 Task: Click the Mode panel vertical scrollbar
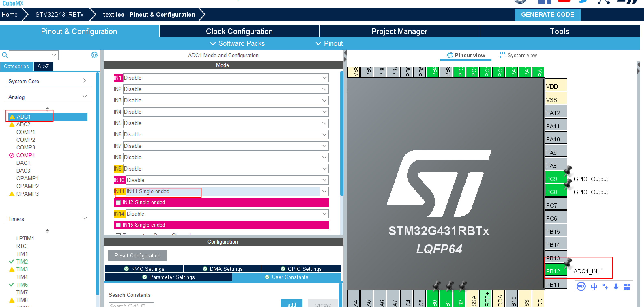click(x=342, y=133)
